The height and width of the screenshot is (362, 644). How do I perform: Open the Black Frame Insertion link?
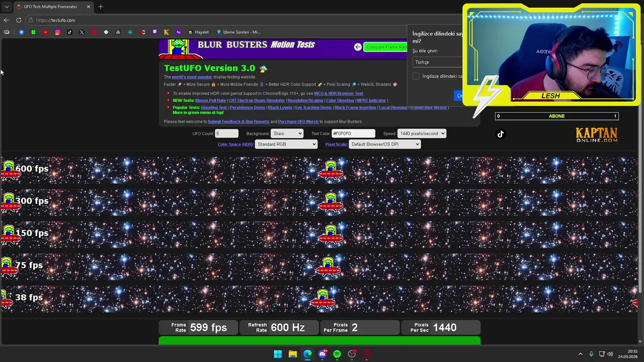click(355, 108)
